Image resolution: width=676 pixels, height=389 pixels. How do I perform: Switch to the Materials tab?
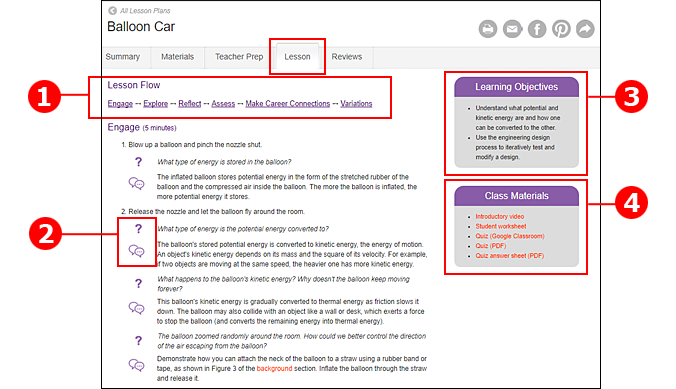[x=177, y=56]
